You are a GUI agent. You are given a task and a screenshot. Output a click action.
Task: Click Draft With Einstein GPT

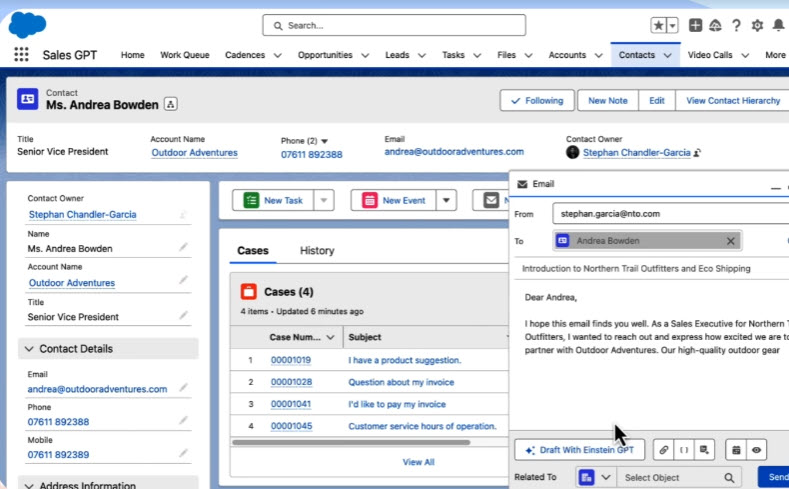579,450
